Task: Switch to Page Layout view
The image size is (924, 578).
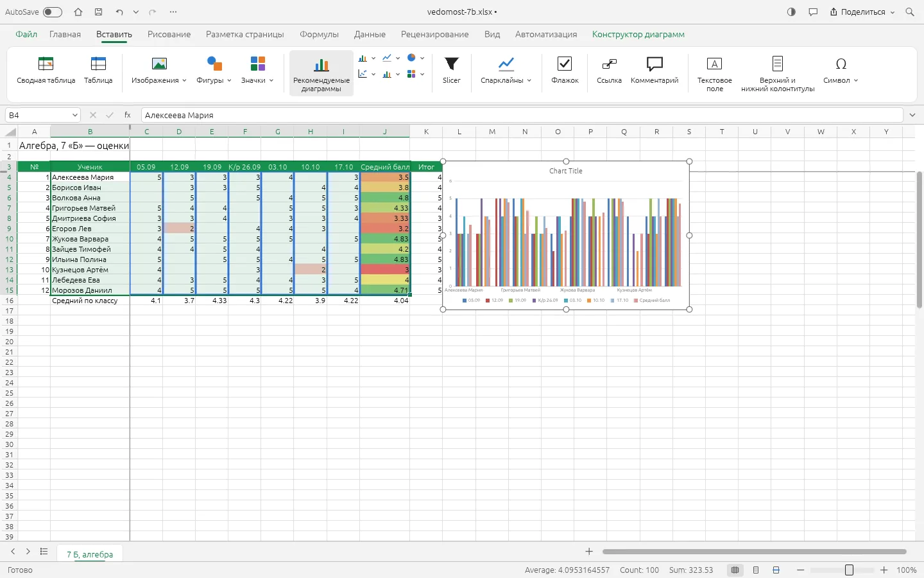Action: (x=756, y=570)
